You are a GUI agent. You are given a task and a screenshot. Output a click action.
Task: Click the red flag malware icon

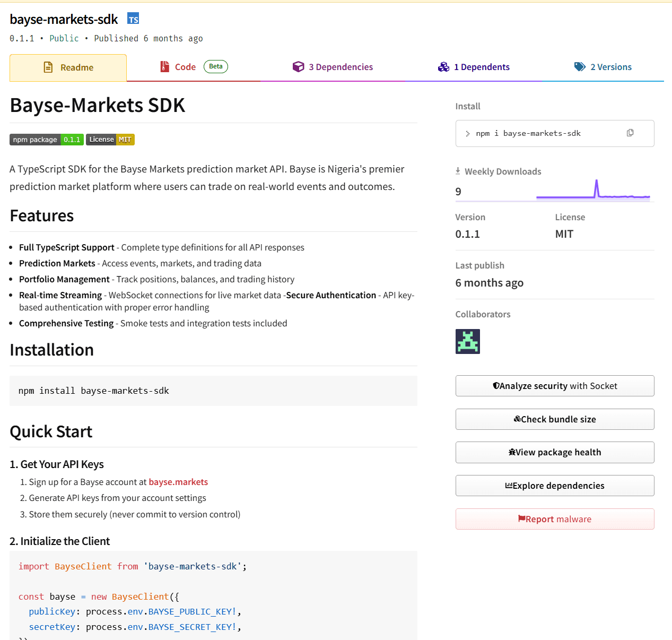tap(522, 519)
